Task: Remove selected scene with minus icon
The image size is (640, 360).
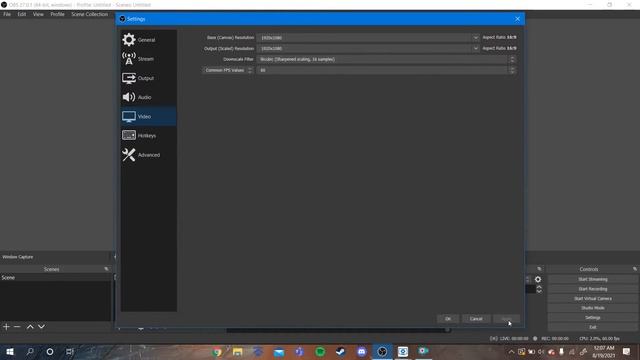Action: click(x=17, y=327)
